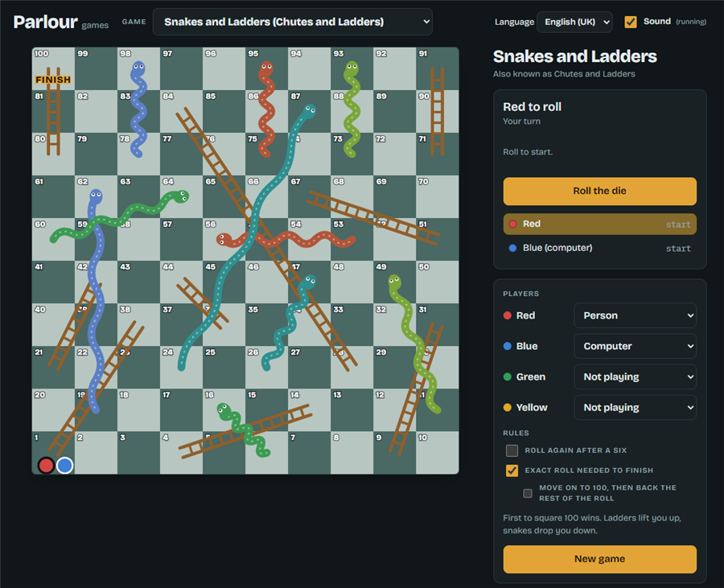Screen dimensions: 724x588
Task: Click board square 41
Action: (53, 282)
